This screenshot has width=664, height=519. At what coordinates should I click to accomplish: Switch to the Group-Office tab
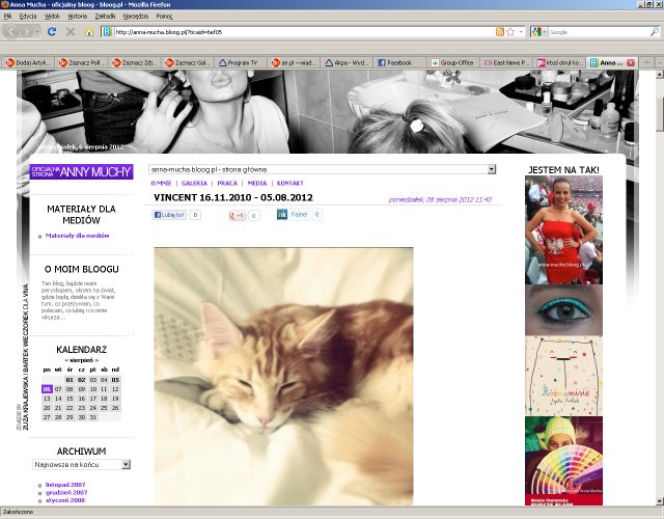click(453, 63)
